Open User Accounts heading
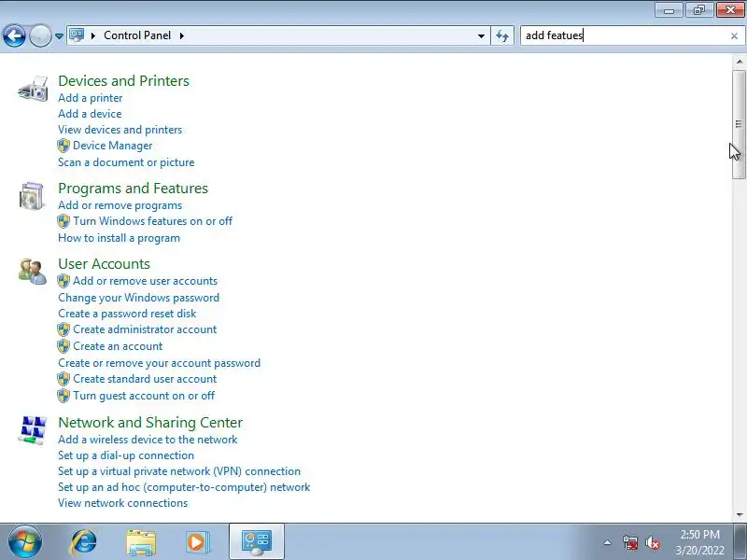This screenshot has height=560, width=747. click(104, 264)
